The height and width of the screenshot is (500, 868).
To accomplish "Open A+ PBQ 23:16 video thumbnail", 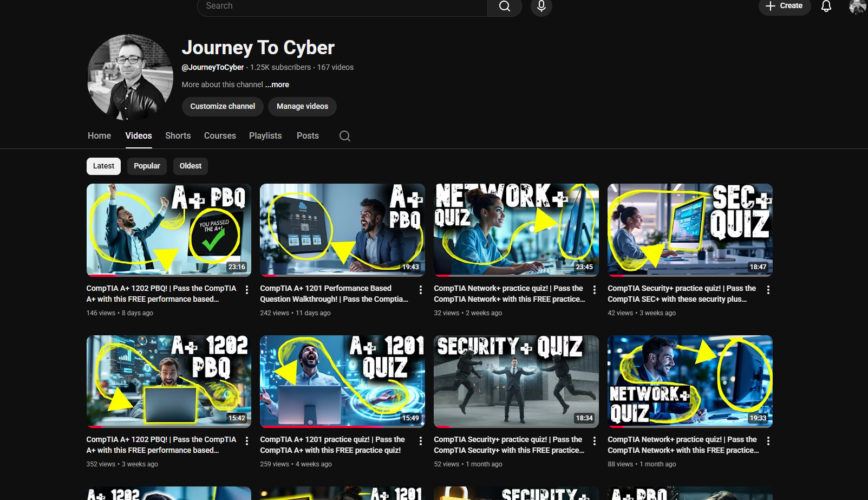I will point(169,230).
